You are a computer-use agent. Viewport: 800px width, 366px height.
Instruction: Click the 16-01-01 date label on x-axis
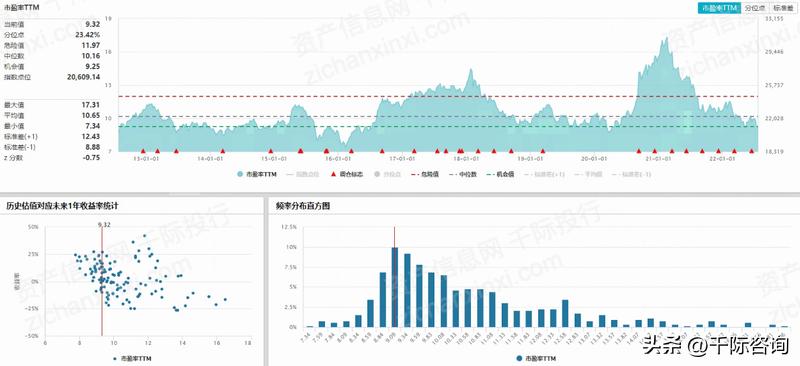click(x=337, y=159)
